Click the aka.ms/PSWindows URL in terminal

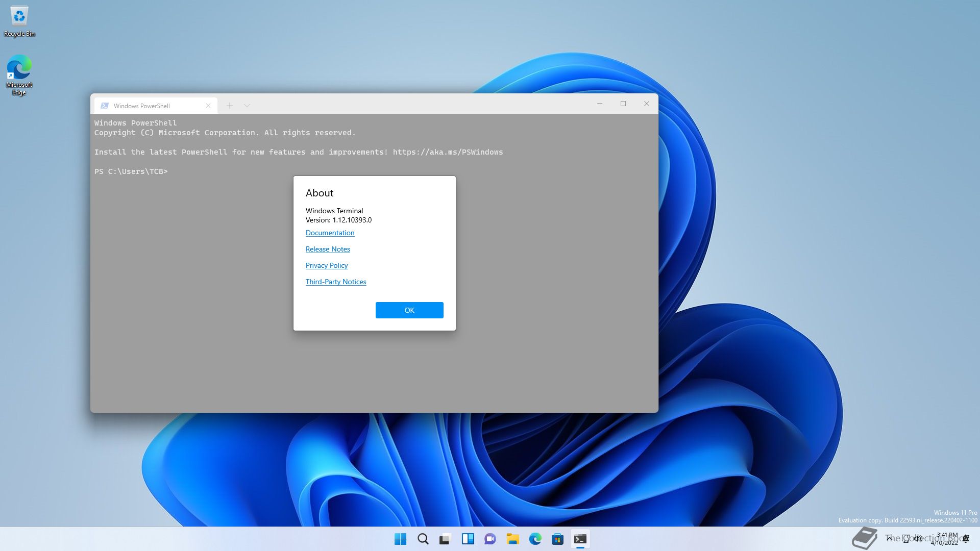point(448,152)
